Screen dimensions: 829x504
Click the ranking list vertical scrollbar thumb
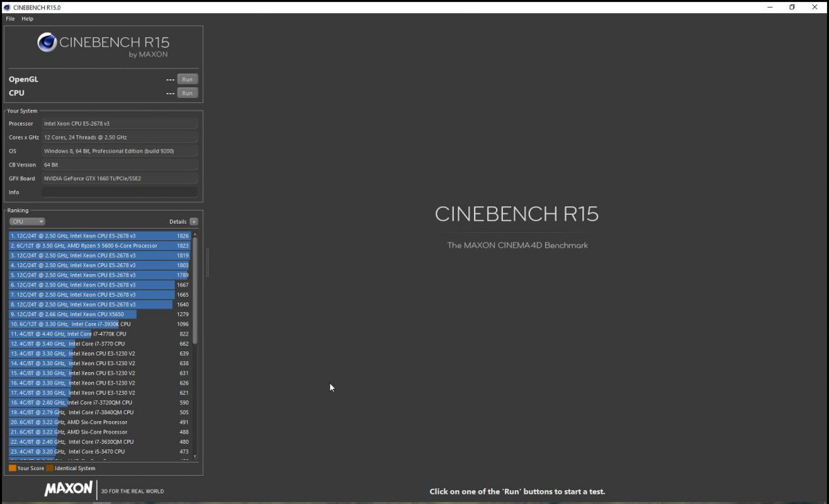coord(195,291)
